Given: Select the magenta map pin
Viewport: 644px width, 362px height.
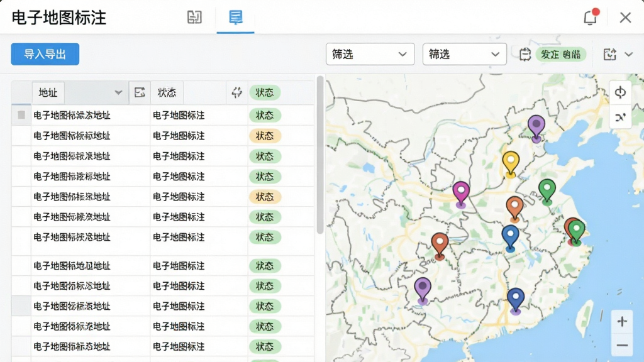Looking at the screenshot, I should [461, 194].
